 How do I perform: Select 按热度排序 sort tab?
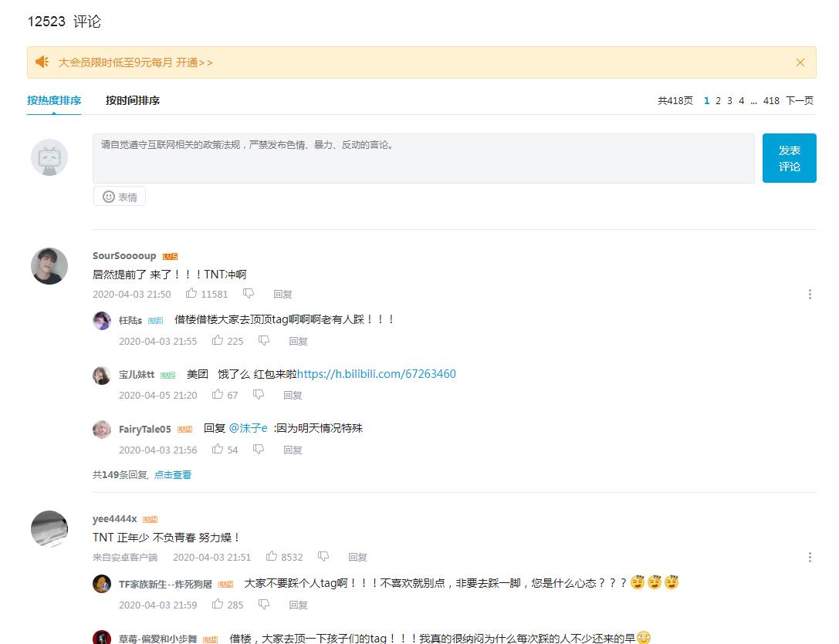coord(54,100)
